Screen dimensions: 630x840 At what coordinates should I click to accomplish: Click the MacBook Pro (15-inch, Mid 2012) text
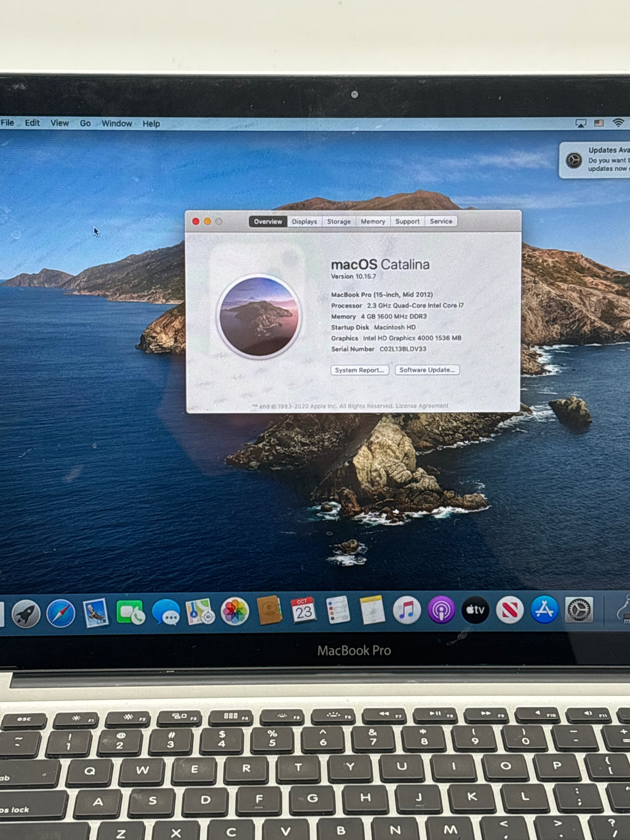click(x=382, y=295)
